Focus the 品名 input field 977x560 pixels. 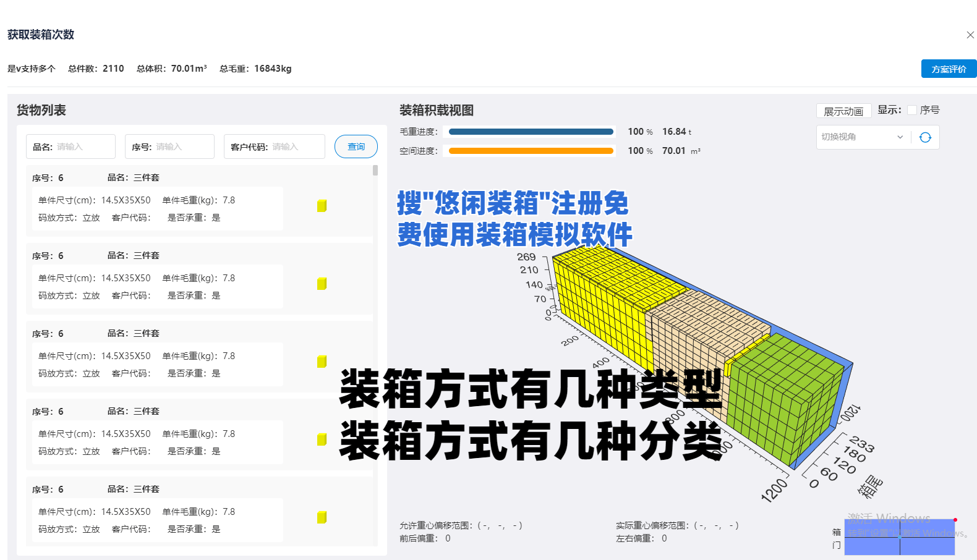(70, 146)
